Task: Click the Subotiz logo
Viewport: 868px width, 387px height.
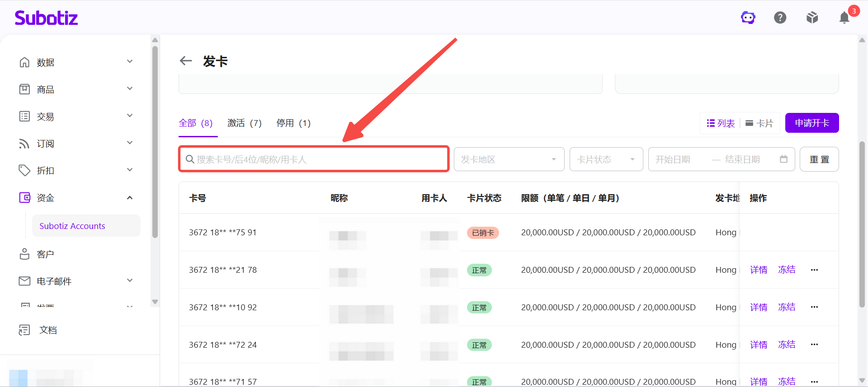Action: click(46, 18)
